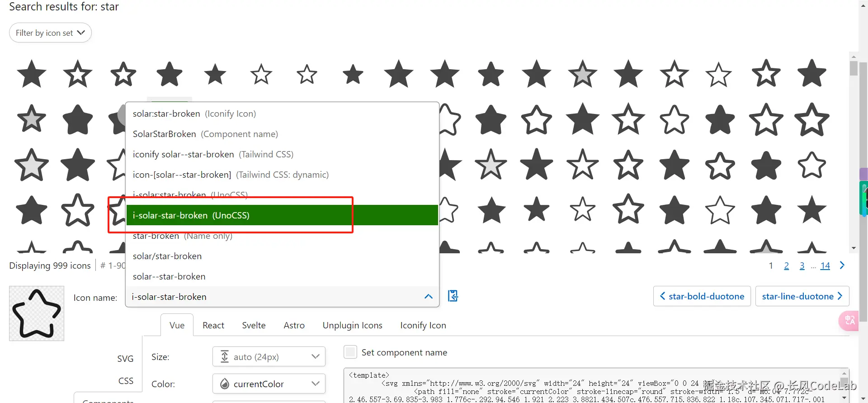The height and width of the screenshot is (403, 868).
Task: Select the last outline star in the third row
Action: click(812, 165)
